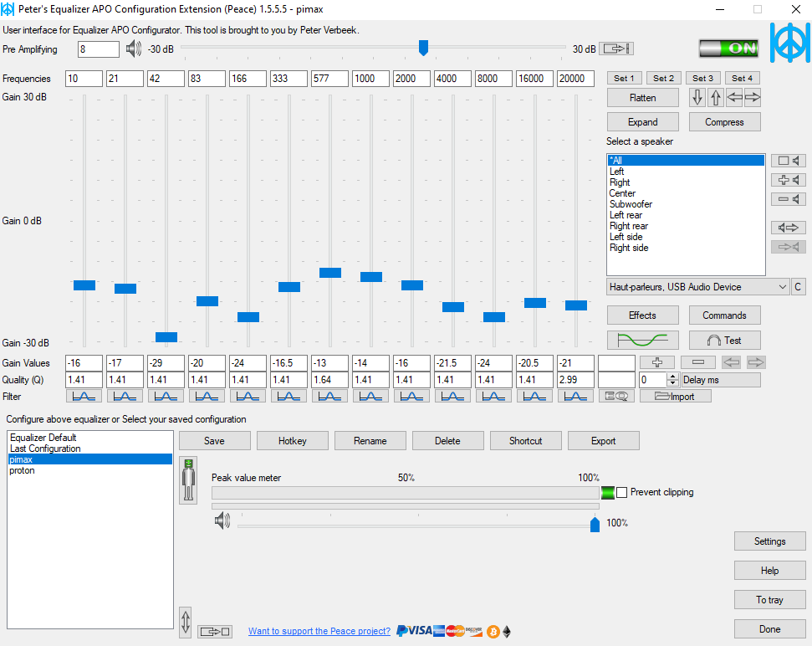Increase delay ms with the stepper
Screen dimensions: 812x646
[x=672, y=377]
